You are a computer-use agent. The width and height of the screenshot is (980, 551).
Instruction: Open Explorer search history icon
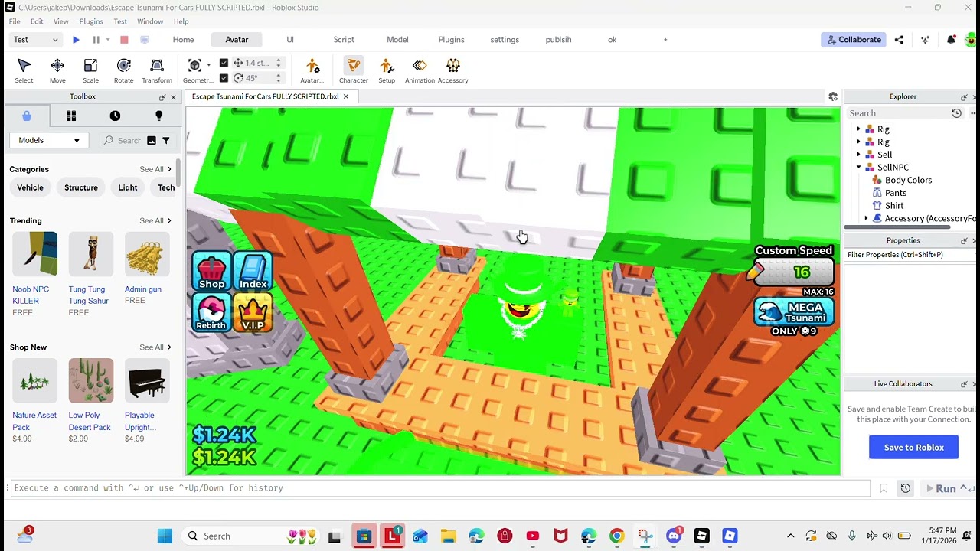[x=956, y=113]
